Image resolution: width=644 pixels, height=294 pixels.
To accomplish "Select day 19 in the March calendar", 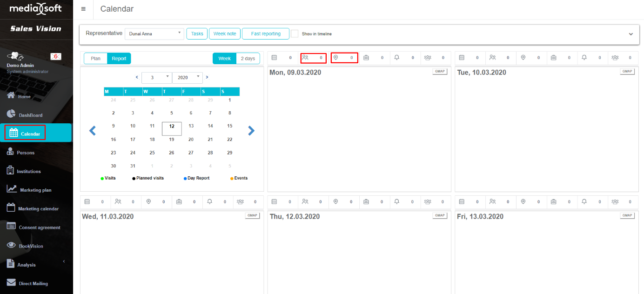I will click(172, 139).
